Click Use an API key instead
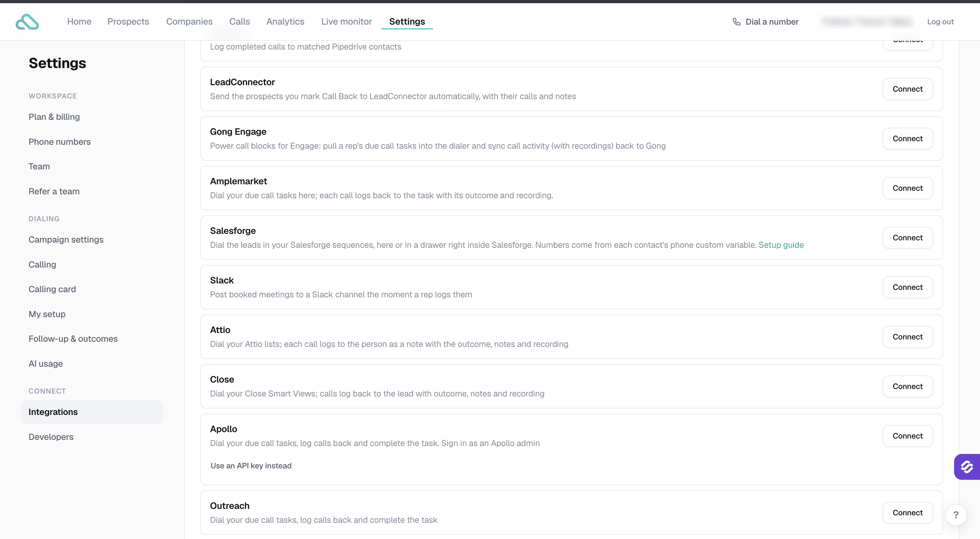This screenshot has height=539, width=980. [251, 465]
